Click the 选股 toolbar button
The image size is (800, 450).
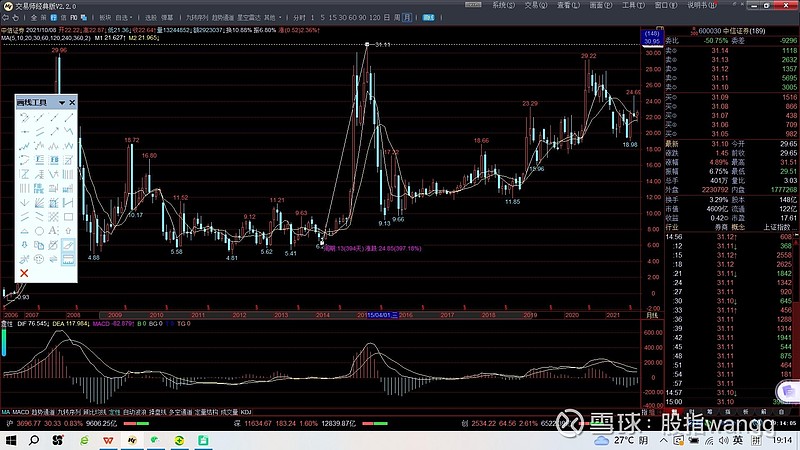pyautogui.click(x=151, y=17)
